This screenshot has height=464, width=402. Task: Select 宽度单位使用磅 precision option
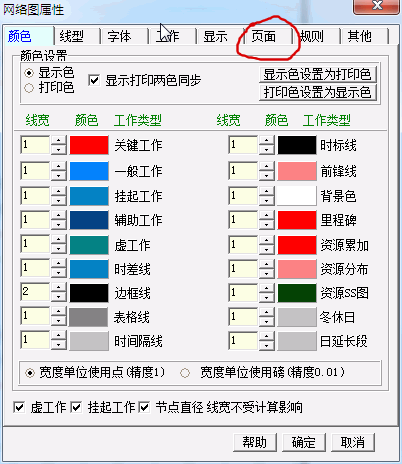185,373
